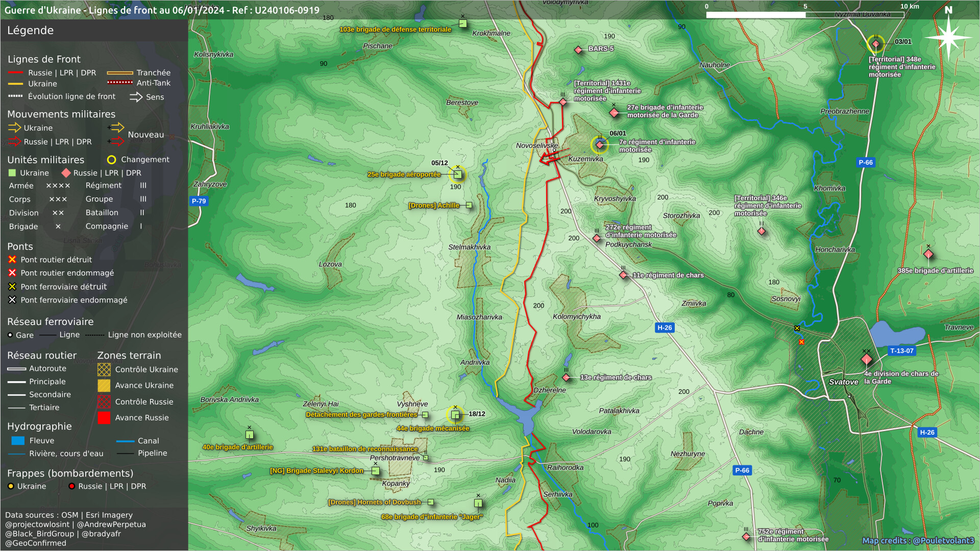Click the Contrôle Ukraine hatched legend swatch
Viewport: 980px width, 551px height.
pos(104,369)
